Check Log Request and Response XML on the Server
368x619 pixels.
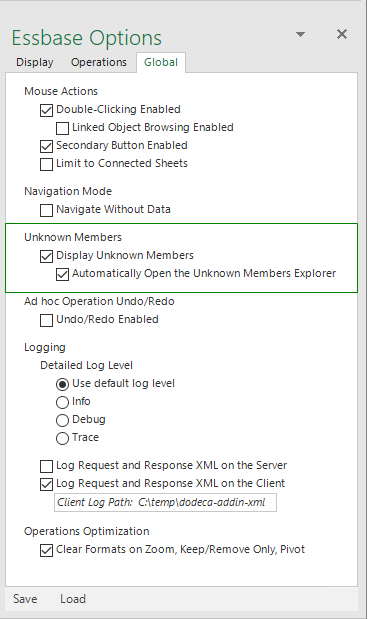46,466
